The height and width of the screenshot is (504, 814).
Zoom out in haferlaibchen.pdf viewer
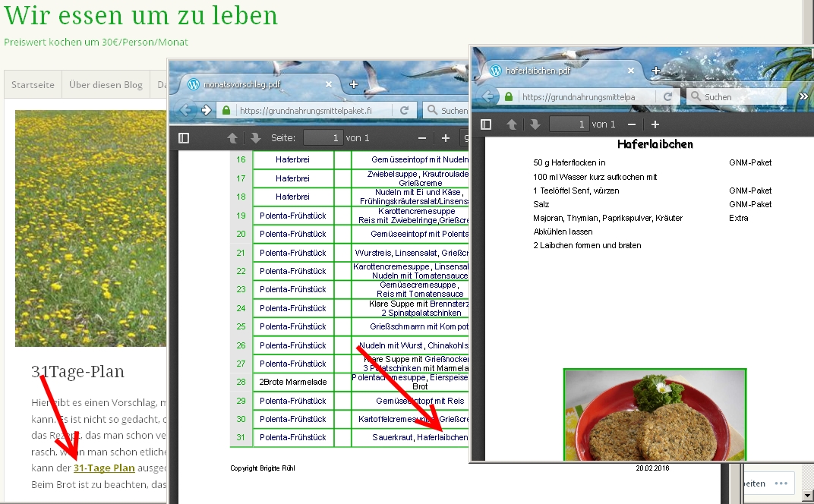[x=632, y=124]
